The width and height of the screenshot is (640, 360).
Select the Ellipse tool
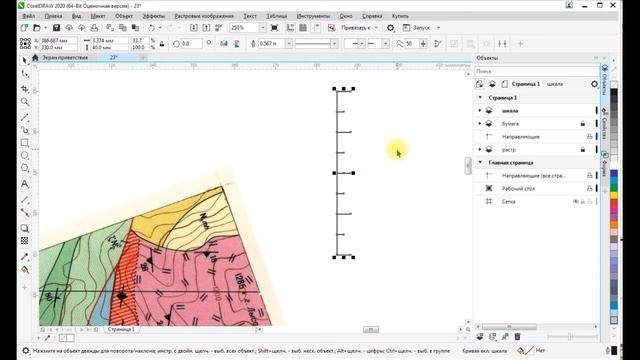point(25,156)
